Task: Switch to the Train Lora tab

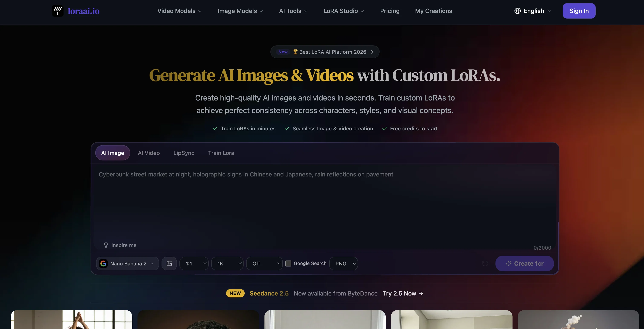Action: click(x=221, y=153)
